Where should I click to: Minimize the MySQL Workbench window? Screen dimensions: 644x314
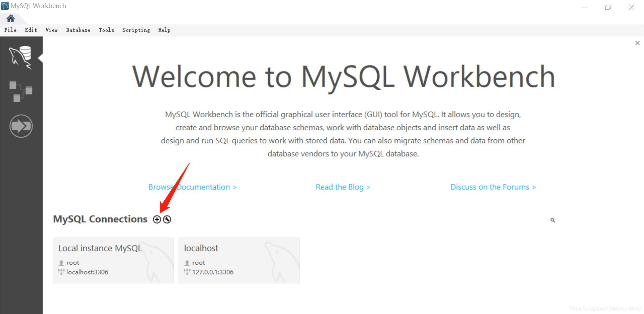point(585,7)
